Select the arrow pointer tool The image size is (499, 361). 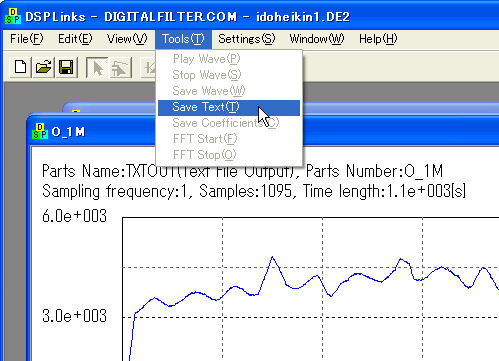(97, 67)
